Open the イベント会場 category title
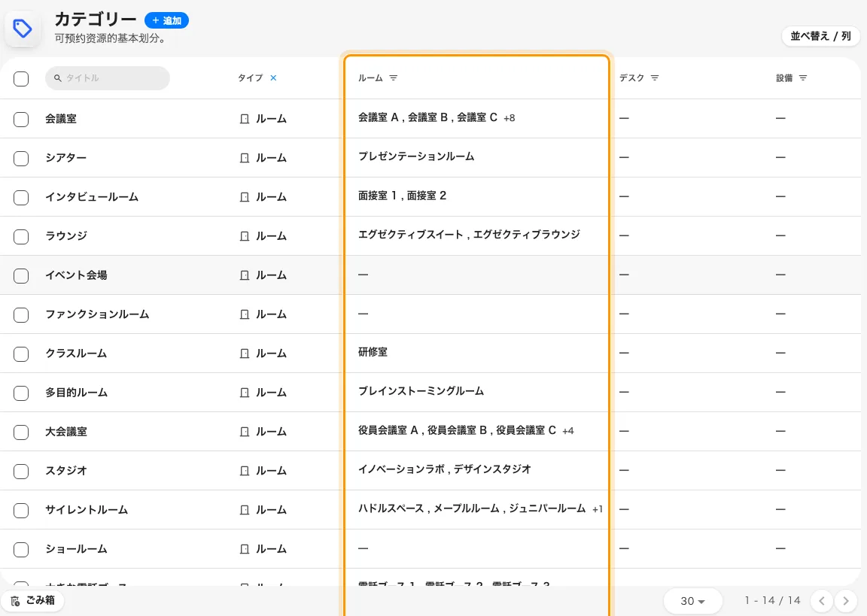Screen dimensions: 867x616 (x=76, y=275)
